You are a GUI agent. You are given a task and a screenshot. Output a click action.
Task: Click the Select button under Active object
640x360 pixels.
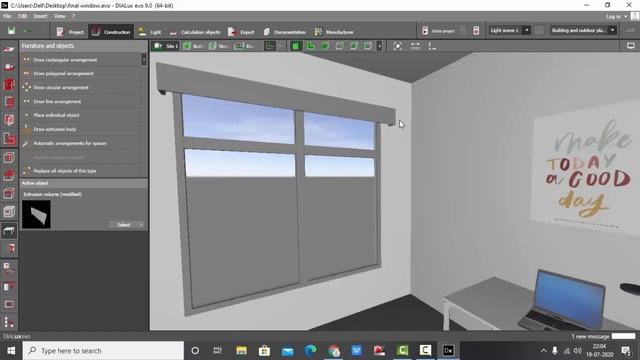[124, 225]
